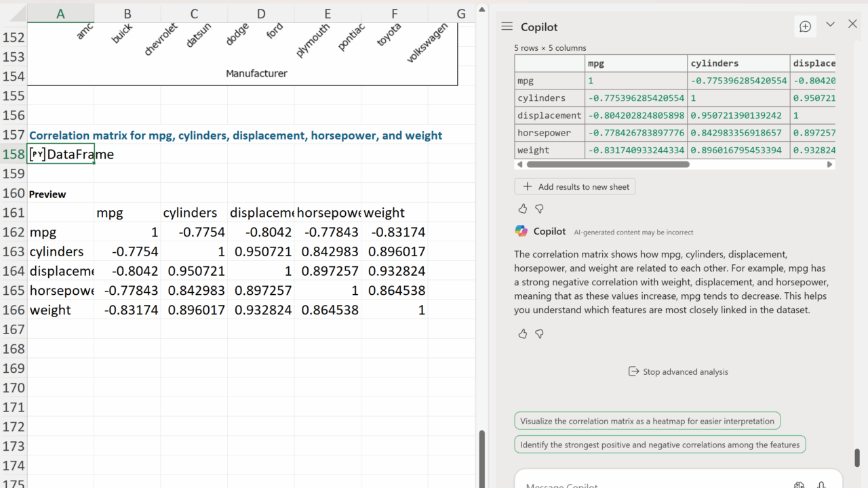The width and height of the screenshot is (868, 488).
Task: Open the Copilot hamburger menu
Action: (x=507, y=26)
